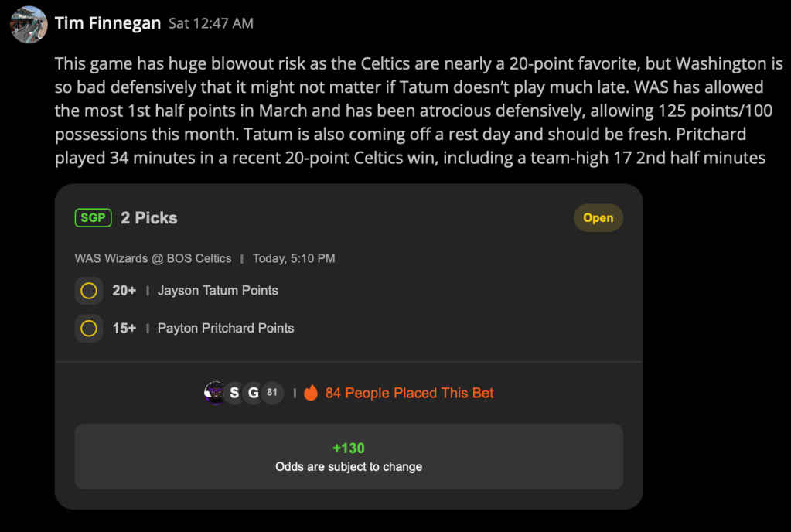Click the Today, 5:10 PM game time
The image size is (791, 532).
click(294, 259)
